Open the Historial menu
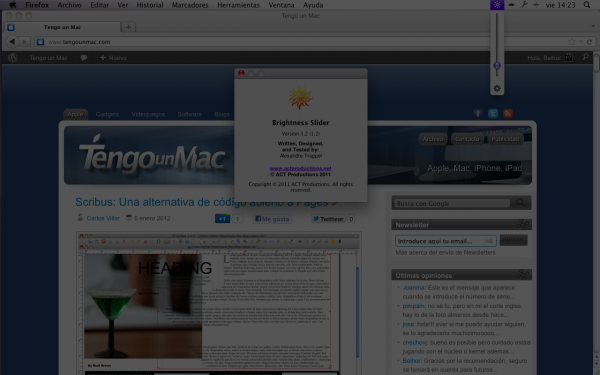The height and width of the screenshot is (375, 600). 150,5
